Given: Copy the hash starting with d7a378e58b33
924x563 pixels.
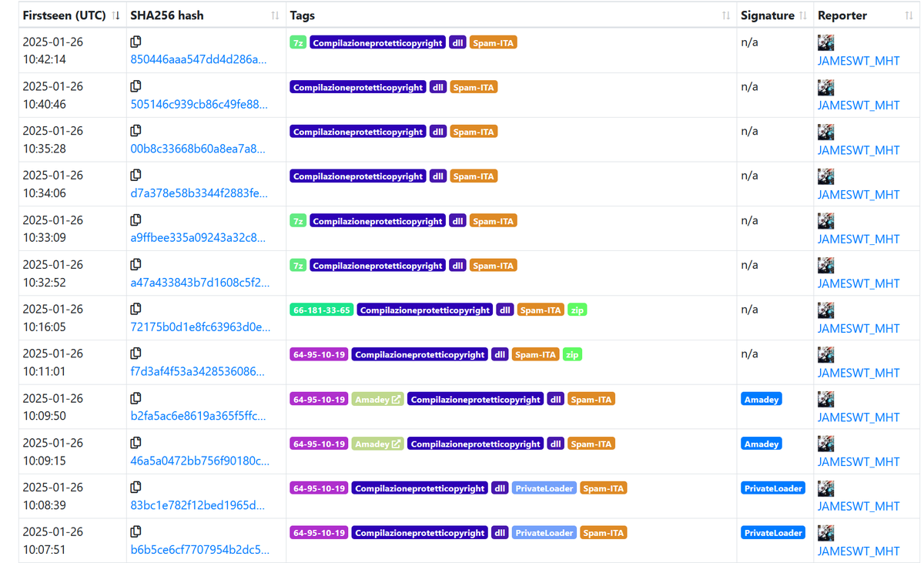Looking at the screenshot, I should pos(136,176).
